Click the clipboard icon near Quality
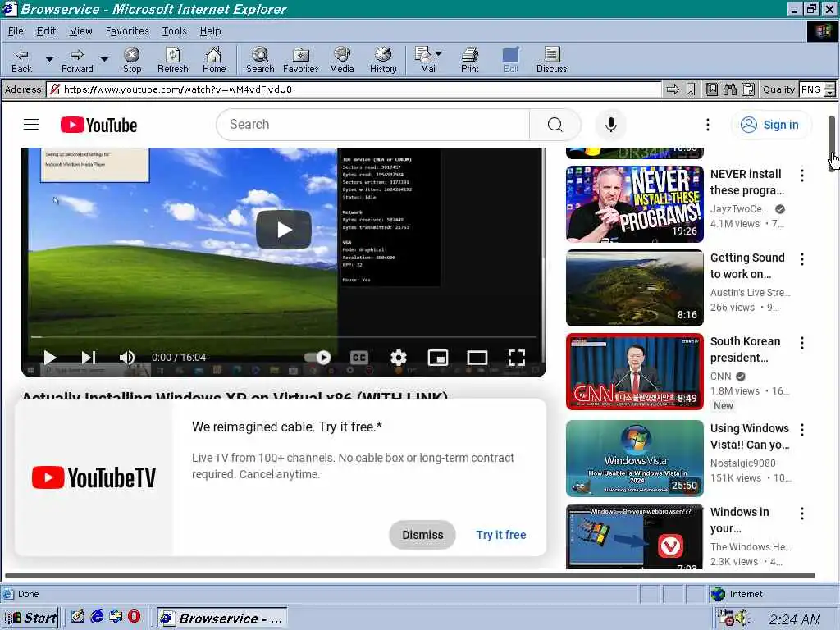This screenshot has height=630, width=840. 748,89
